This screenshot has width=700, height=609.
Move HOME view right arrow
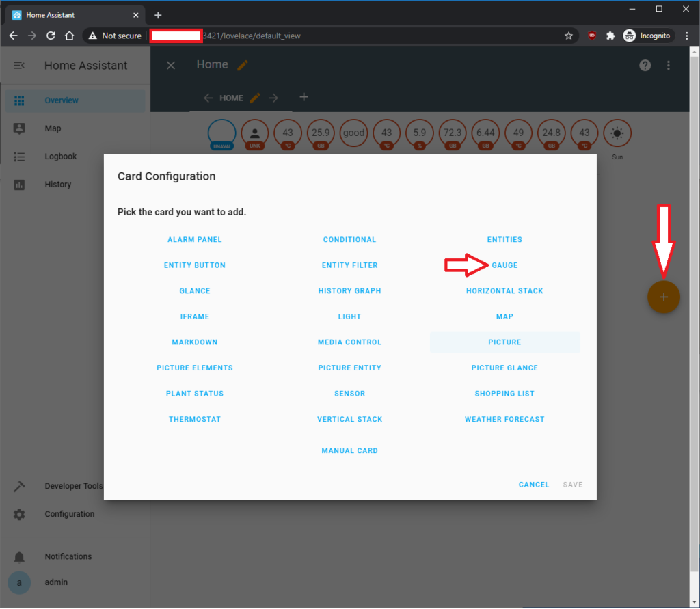tap(273, 98)
